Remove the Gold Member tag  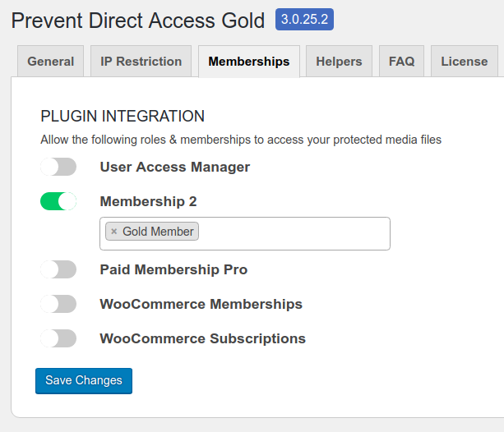[x=113, y=232]
